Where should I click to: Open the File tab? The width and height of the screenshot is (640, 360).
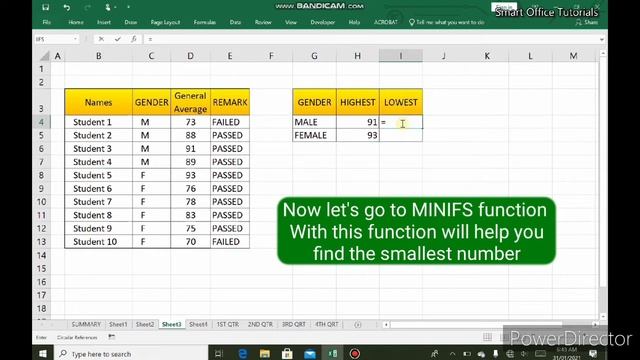pyautogui.click(x=47, y=22)
